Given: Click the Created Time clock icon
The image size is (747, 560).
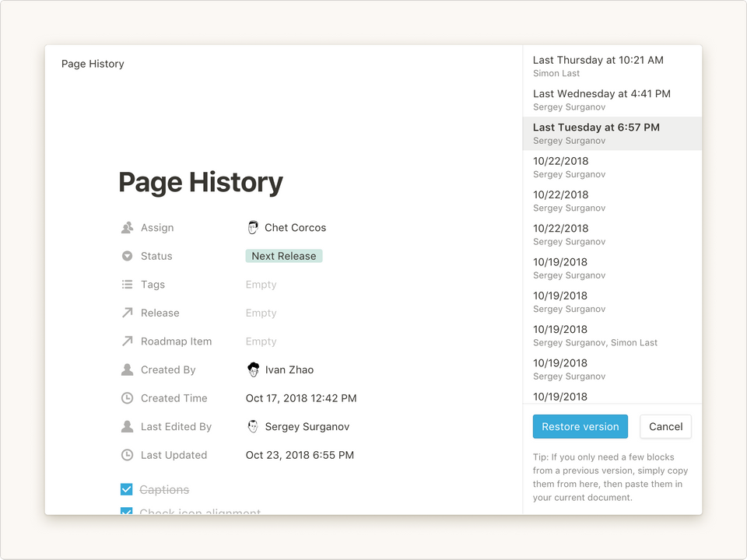Looking at the screenshot, I should coord(127,398).
